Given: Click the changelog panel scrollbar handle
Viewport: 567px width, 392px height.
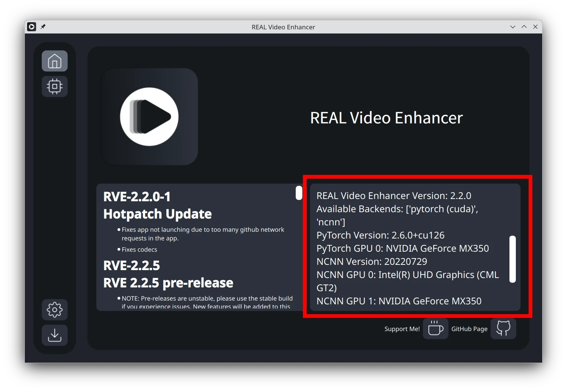Looking at the screenshot, I should point(299,193).
